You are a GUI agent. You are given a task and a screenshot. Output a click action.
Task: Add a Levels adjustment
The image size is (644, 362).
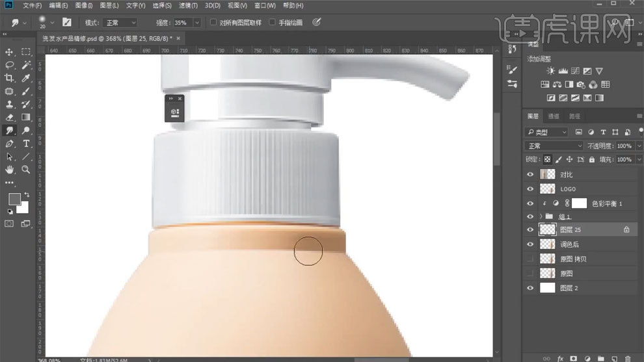563,71
